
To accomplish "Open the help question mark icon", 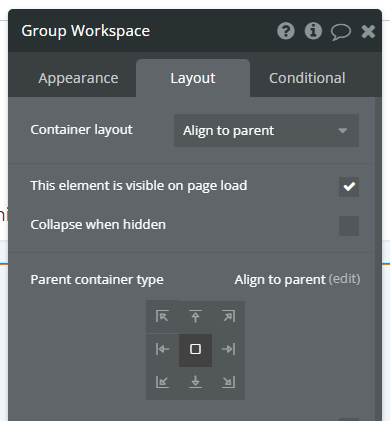I will click(x=286, y=31).
